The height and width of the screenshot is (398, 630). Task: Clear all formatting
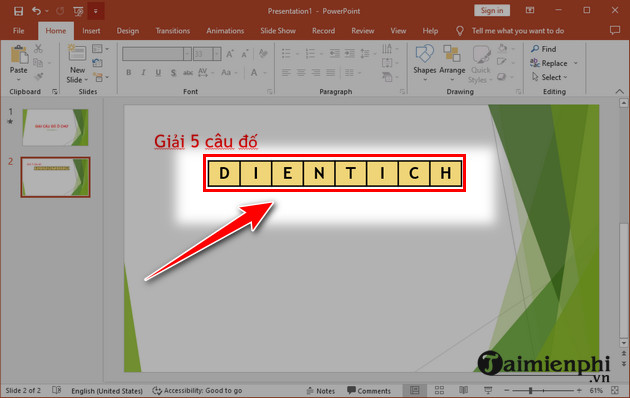coord(263,53)
